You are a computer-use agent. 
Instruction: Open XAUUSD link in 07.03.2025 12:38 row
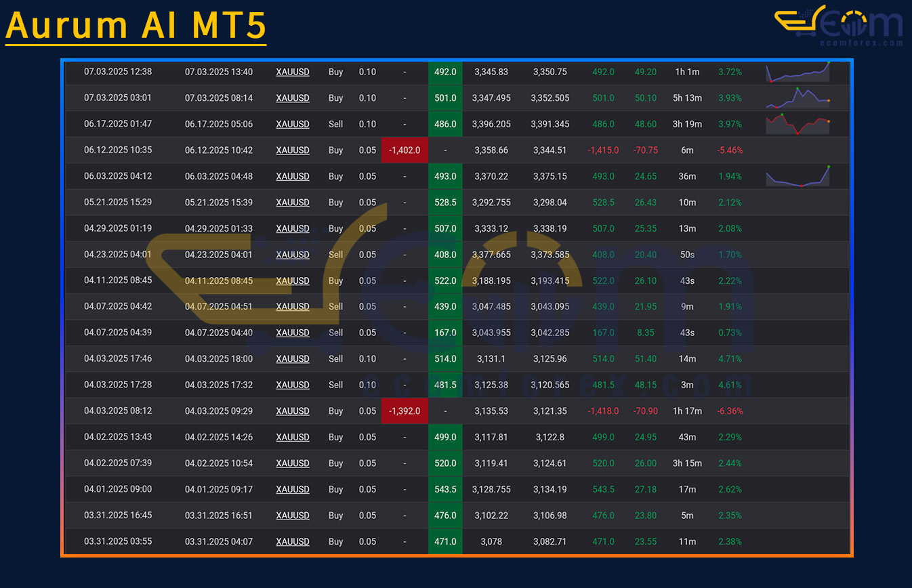pyautogui.click(x=293, y=72)
